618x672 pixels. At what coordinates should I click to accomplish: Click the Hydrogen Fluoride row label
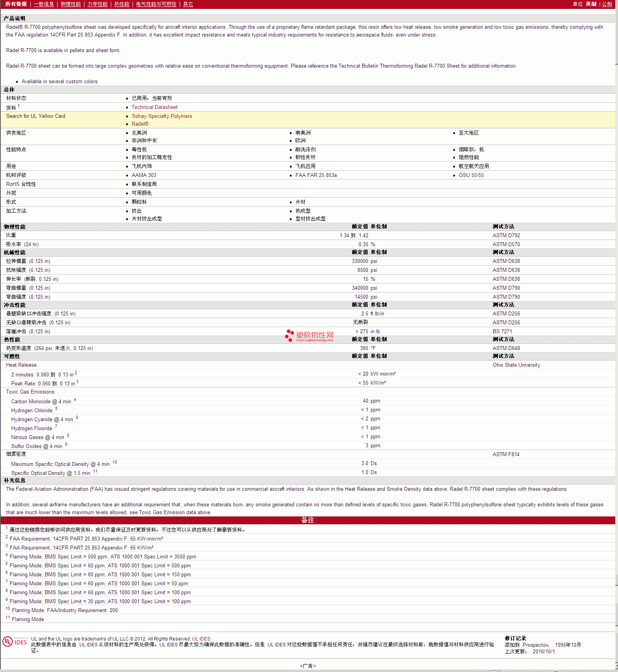point(32,428)
